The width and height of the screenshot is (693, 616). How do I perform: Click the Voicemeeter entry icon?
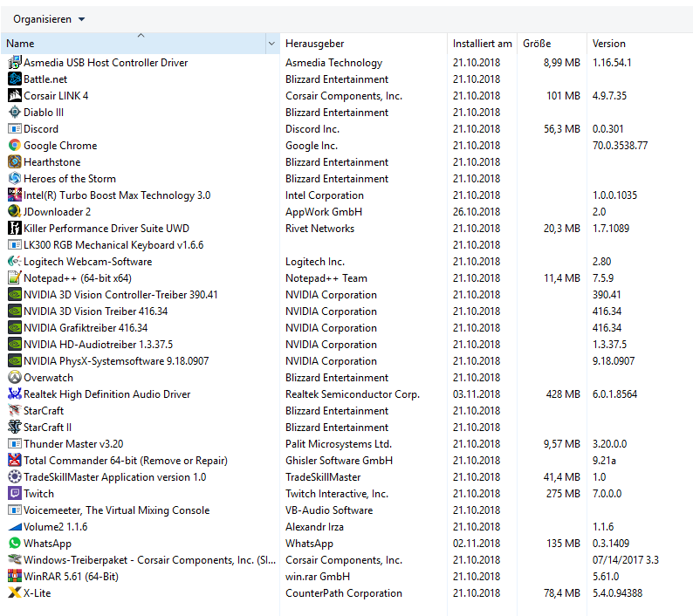coord(15,510)
